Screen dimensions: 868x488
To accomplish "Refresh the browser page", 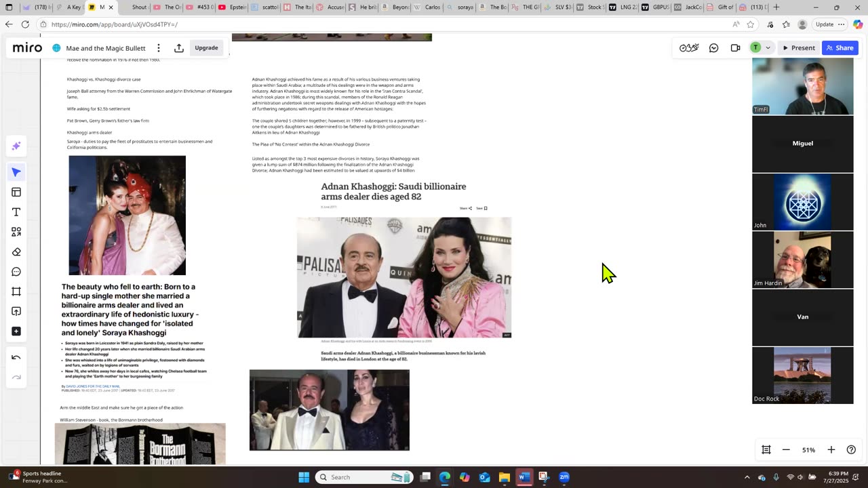I will click(x=25, y=24).
